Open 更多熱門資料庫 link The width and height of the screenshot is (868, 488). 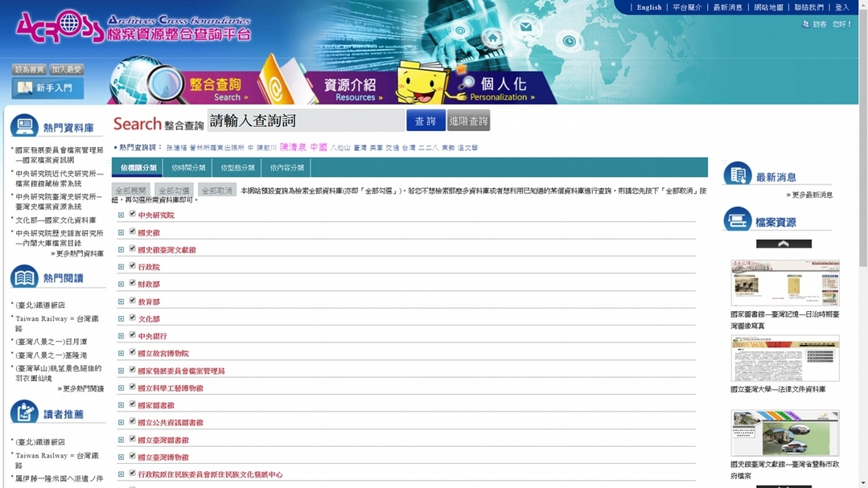click(x=77, y=253)
